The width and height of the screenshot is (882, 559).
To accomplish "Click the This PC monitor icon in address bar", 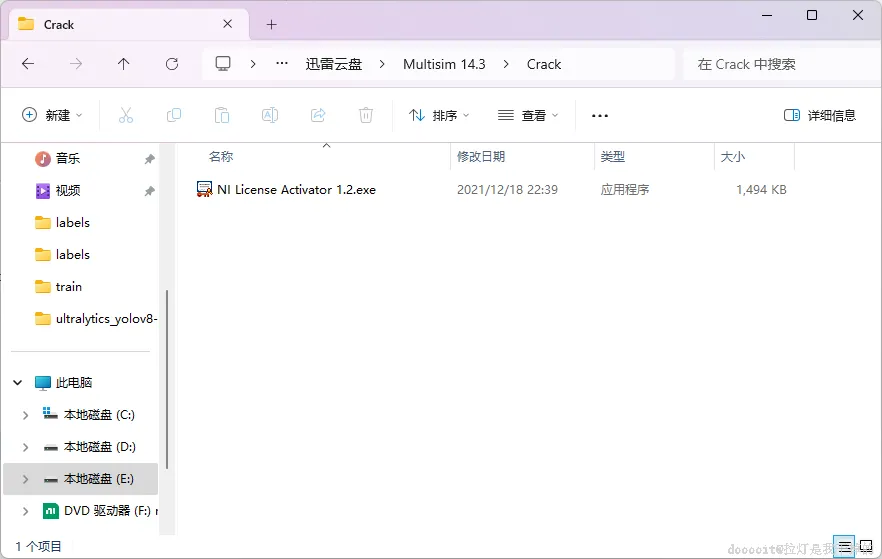I will [223, 64].
